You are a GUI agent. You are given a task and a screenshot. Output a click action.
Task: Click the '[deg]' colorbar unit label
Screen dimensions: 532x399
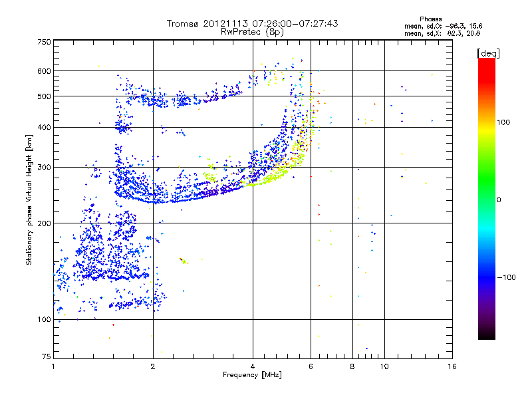(x=488, y=53)
